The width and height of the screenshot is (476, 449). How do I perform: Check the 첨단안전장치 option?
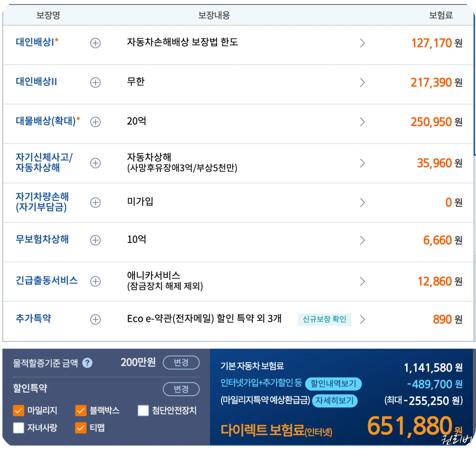(x=143, y=410)
